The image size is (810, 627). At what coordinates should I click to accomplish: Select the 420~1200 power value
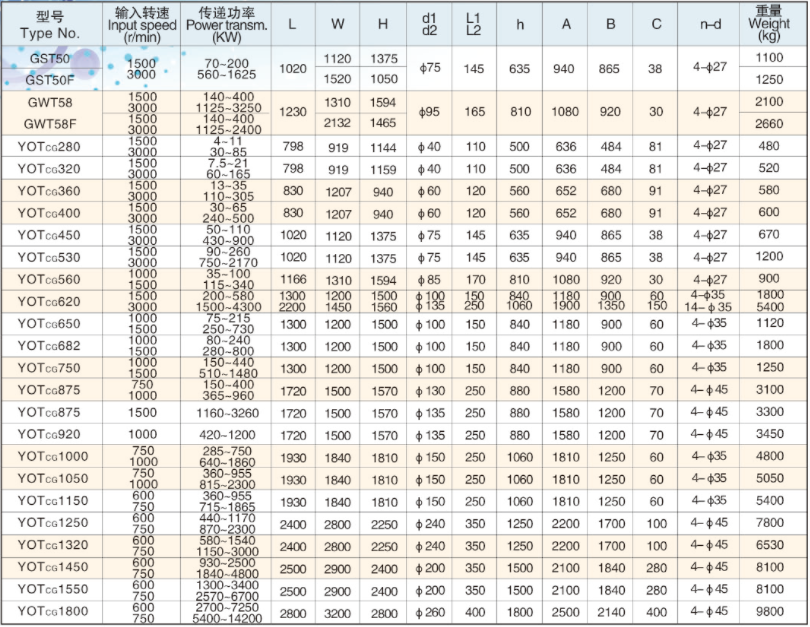[x=227, y=435]
